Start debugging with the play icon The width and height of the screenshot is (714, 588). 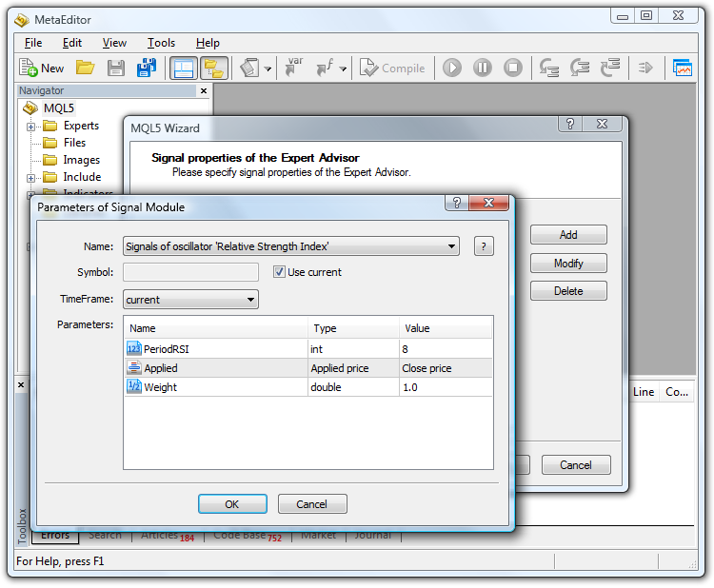(452, 68)
